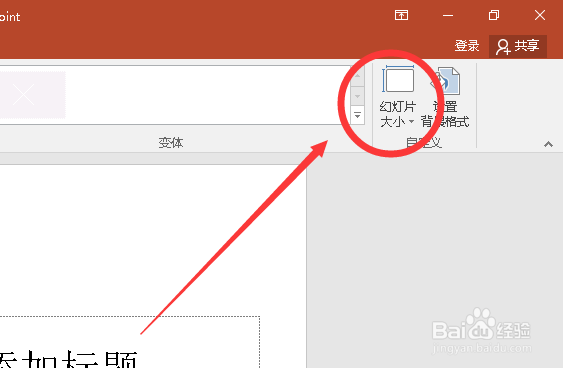The width and height of the screenshot is (563, 368).
Task: Restore down the PowerPoint window
Action: pos(494,15)
